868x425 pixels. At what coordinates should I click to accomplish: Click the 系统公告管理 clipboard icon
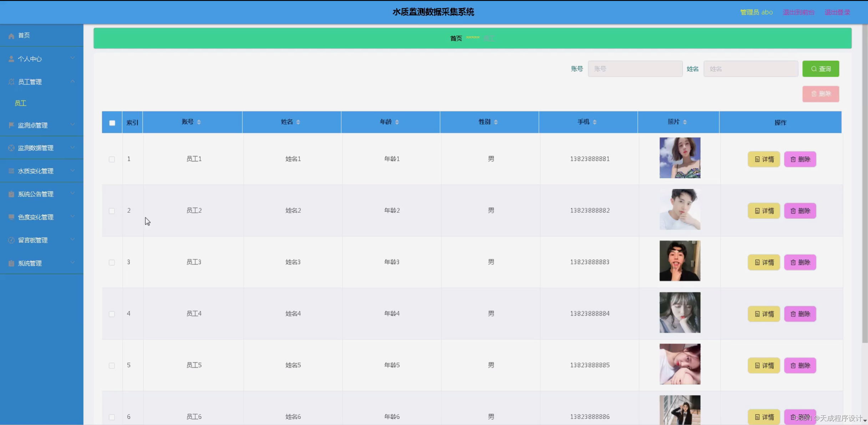point(11,194)
